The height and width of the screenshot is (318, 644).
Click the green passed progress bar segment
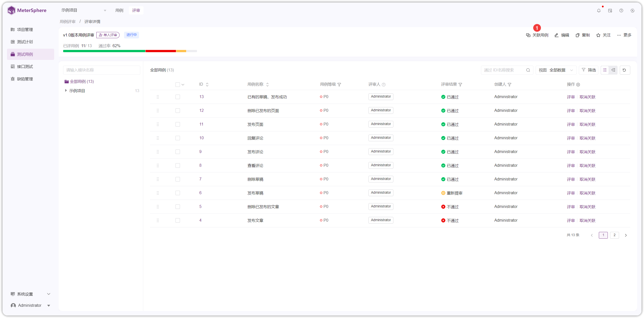point(104,51)
